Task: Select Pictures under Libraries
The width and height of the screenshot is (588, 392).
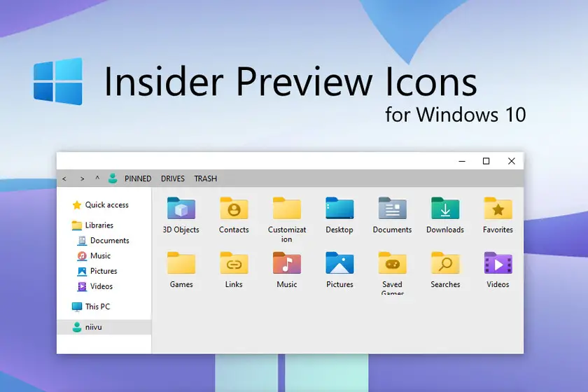Action: point(104,271)
